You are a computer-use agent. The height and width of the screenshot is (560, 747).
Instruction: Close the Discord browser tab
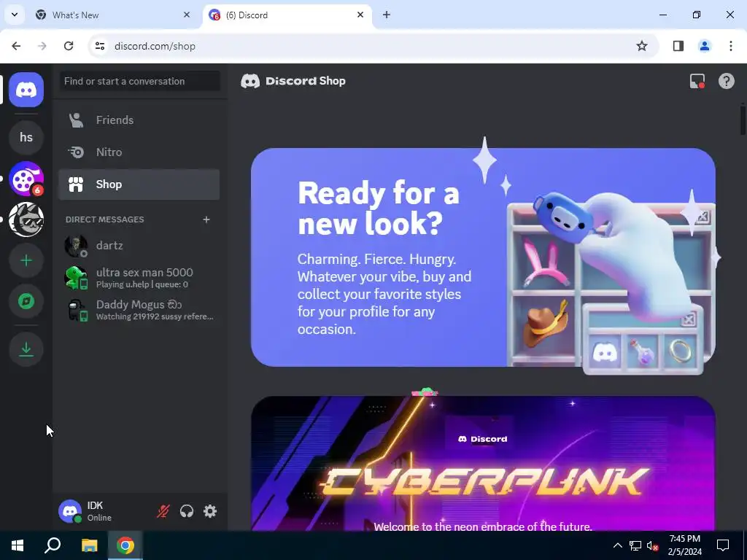pos(360,15)
